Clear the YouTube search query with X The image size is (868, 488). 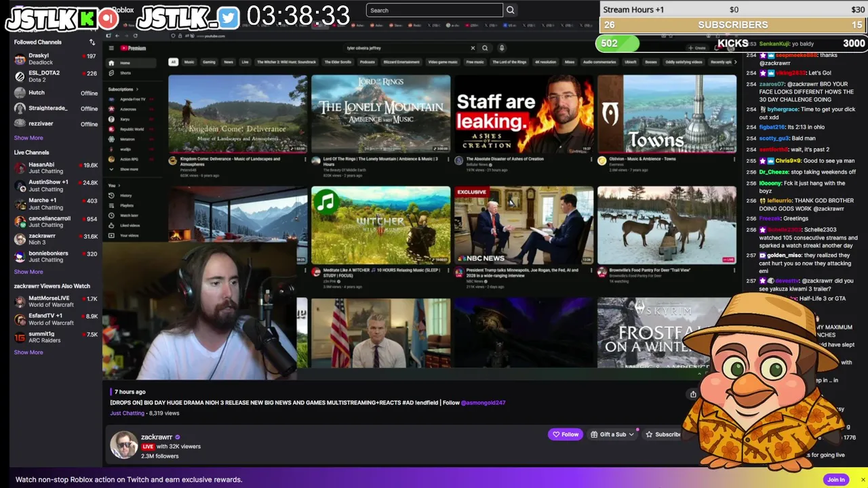click(473, 48)
